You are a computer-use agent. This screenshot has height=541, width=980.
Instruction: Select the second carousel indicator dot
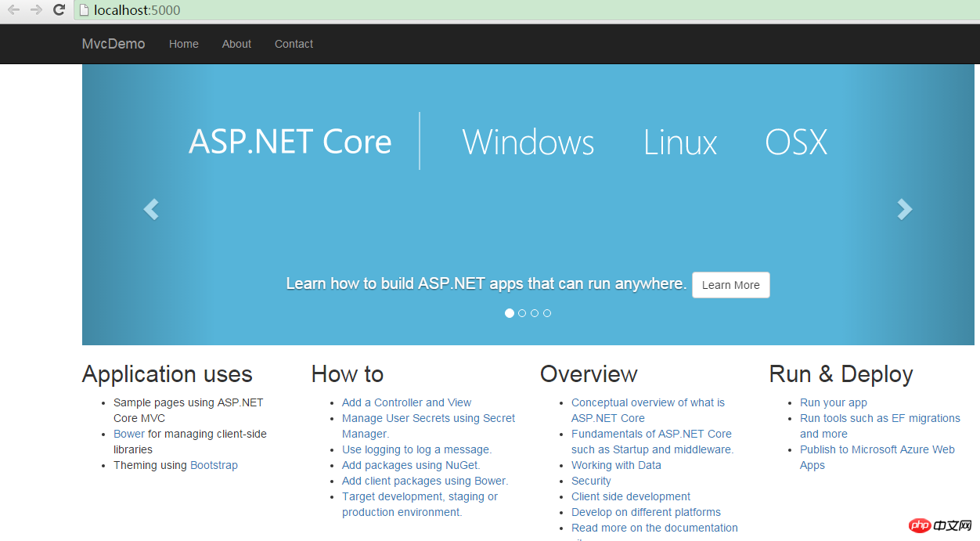click(x=522, y=313)
